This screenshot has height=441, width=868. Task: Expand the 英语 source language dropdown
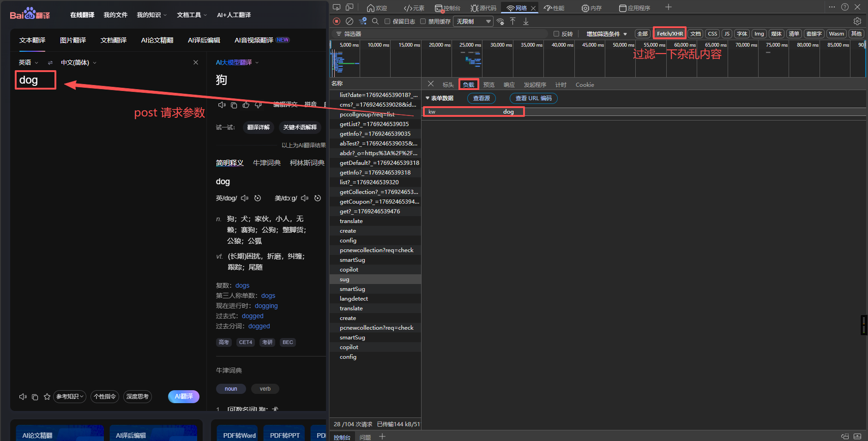tap(29, 63)
